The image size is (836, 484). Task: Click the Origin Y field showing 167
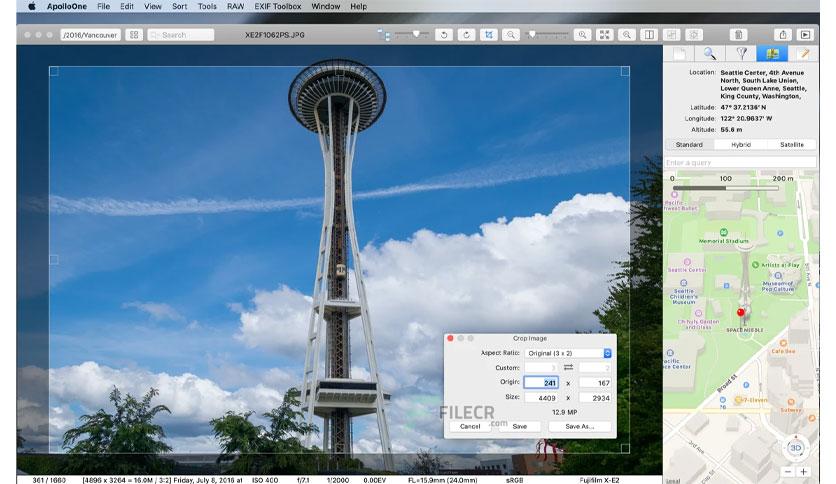click(x=595, y=383)
